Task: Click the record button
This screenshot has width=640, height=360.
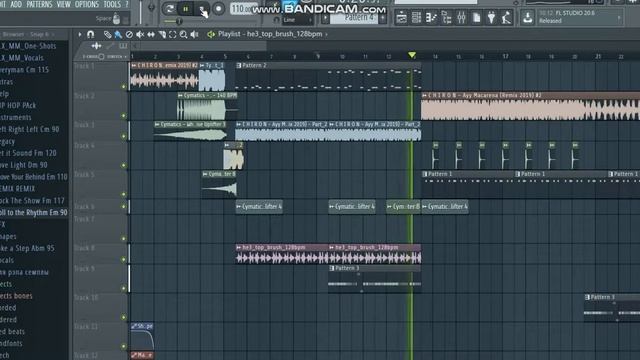Action: click(x=219, y=9)
